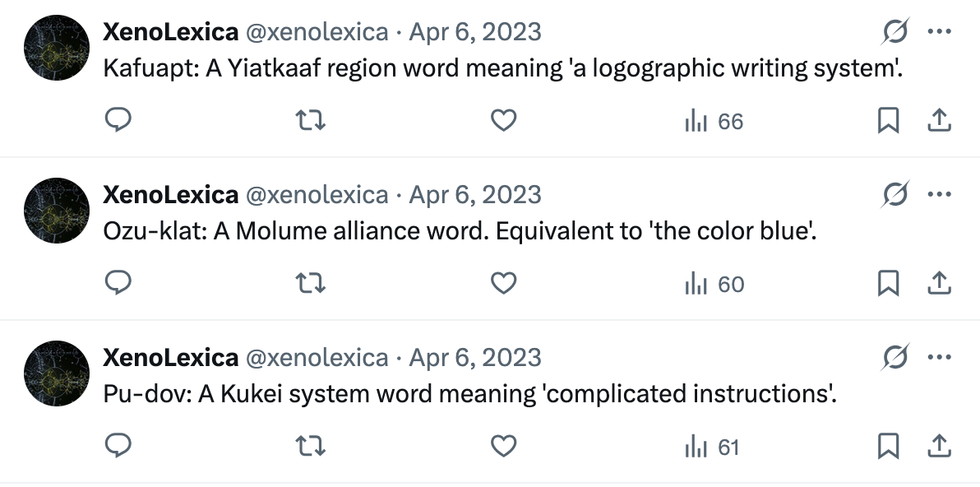Open @xenolexica handle on Pu-dov tweet
This screenshot has height=487, width=980.
pos(317,358)
